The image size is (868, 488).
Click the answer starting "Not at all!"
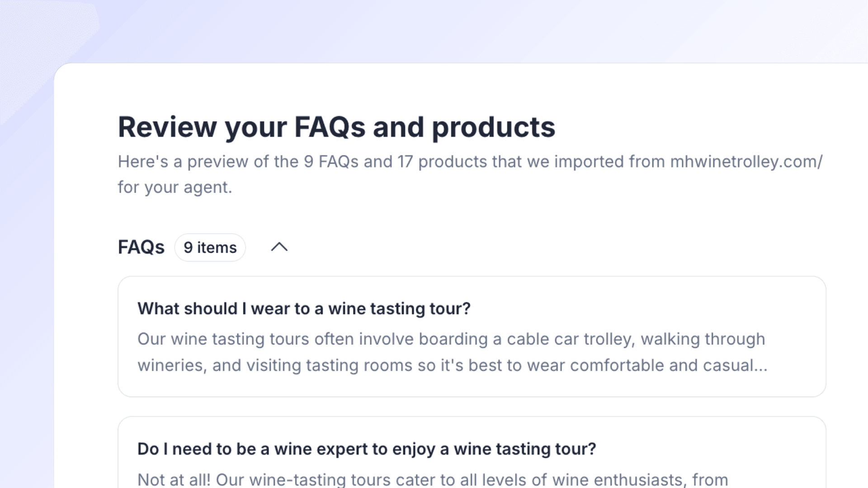tap(432, 479)
